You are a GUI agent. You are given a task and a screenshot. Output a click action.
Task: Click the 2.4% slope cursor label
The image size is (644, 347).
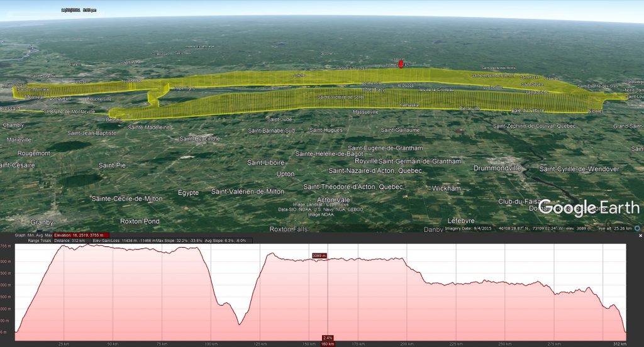coord(328,338)
